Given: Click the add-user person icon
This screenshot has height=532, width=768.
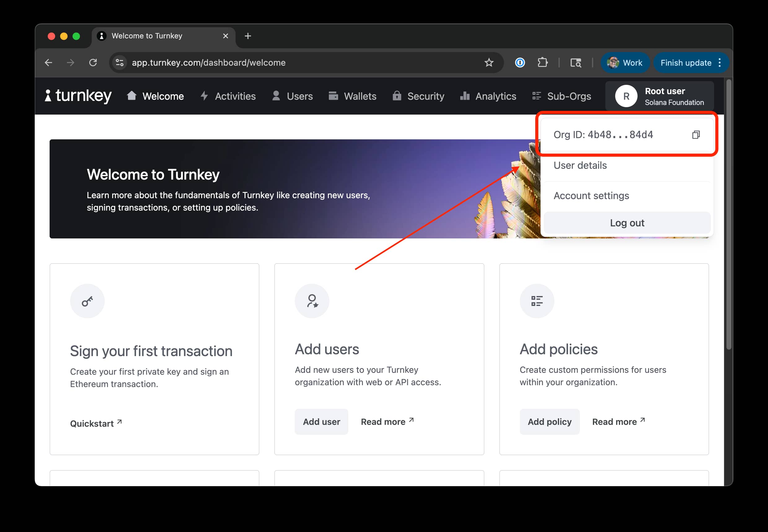Looking at the screenshot, I should (312, 301).
